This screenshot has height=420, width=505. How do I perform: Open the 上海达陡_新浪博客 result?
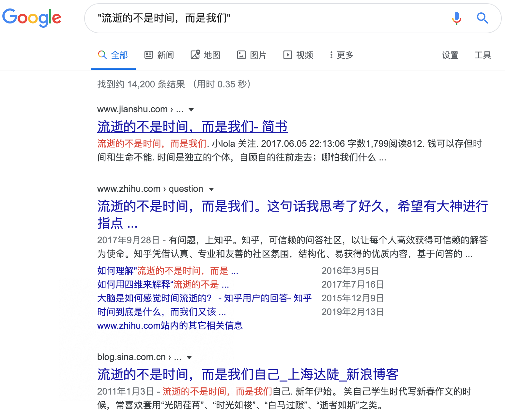pos(248,374)
